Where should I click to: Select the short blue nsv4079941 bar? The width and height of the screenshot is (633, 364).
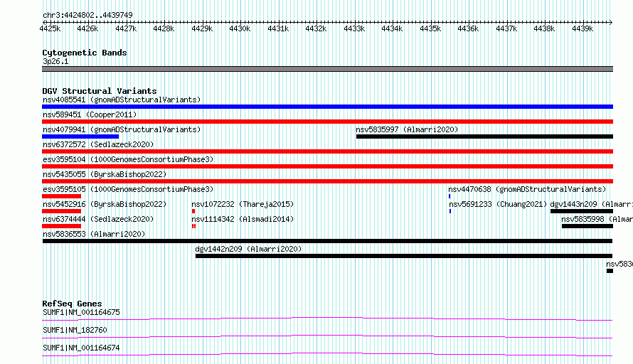[80, 136]
